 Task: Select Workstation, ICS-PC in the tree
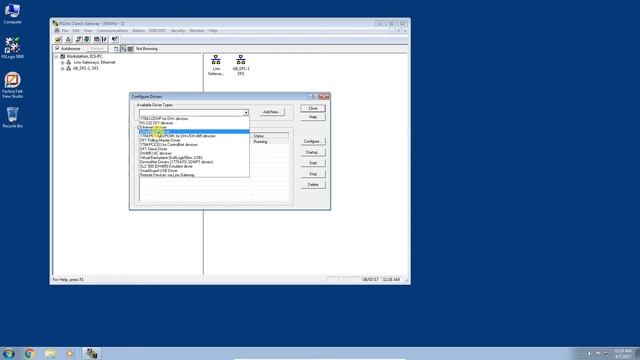click(84, 56)
